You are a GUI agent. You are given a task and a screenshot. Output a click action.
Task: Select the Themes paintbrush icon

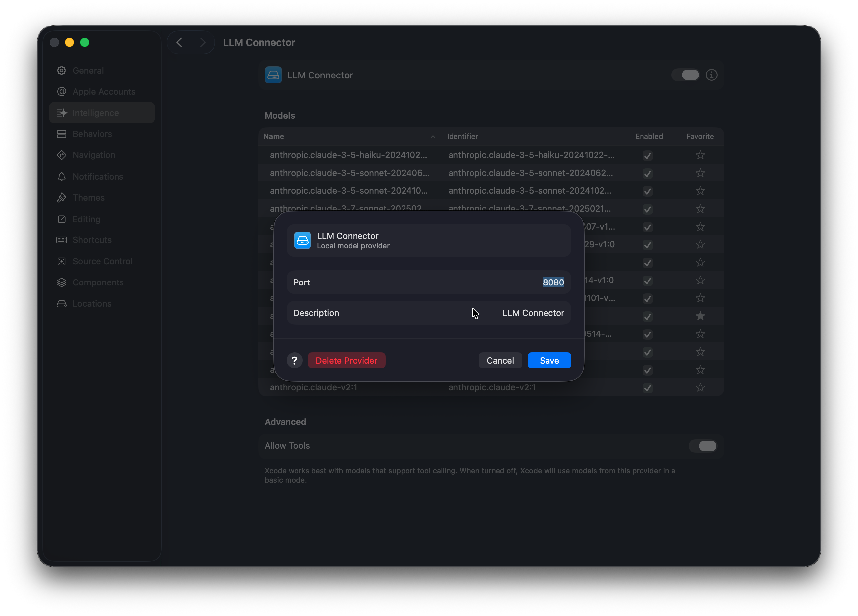[62, 197]
